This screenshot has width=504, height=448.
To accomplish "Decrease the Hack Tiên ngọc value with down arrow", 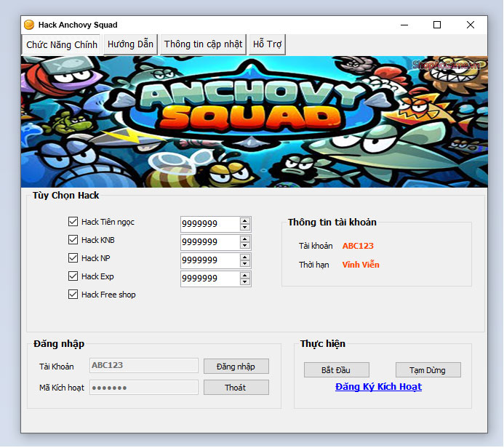I will 245,227.
